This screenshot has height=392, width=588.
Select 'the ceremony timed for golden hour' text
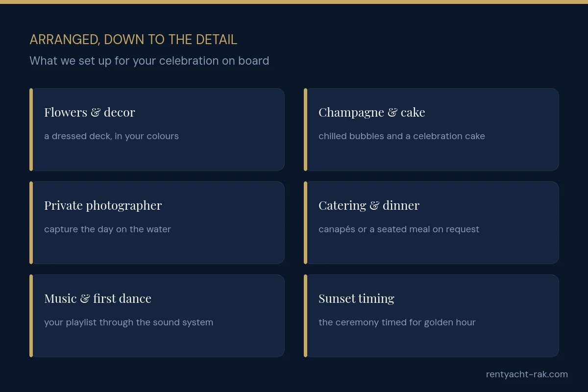click(x=397, y=322)
